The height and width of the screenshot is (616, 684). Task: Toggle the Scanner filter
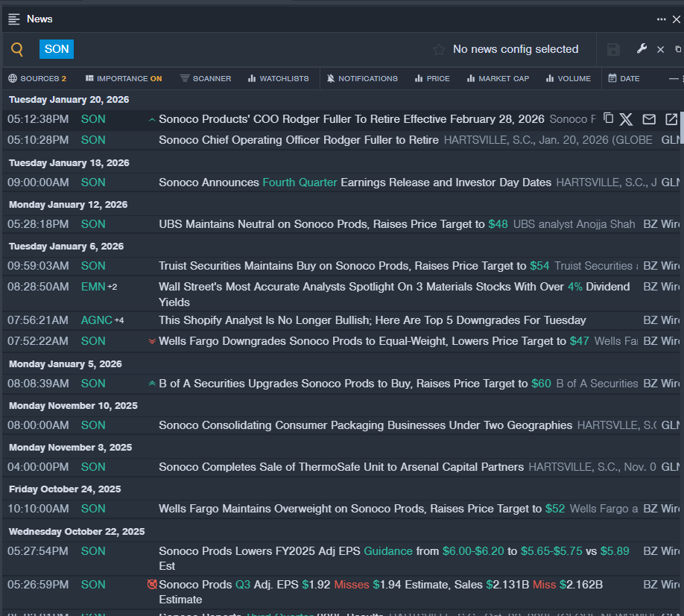(206, 78)
